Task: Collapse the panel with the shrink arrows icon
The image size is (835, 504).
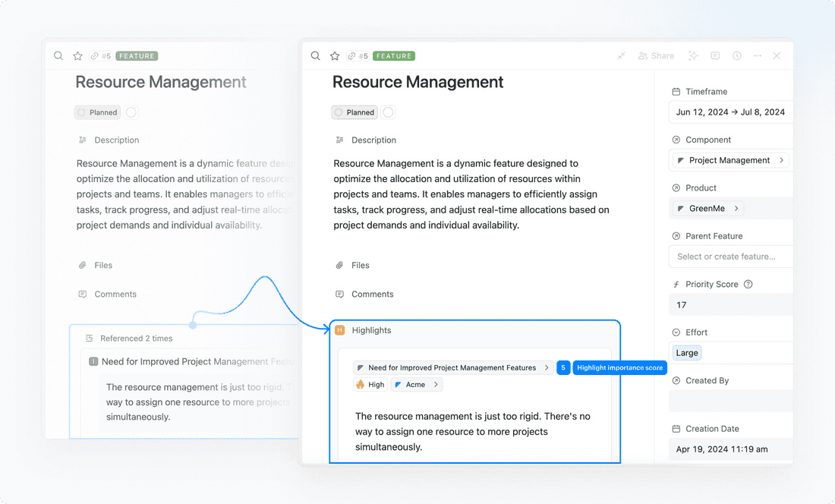Action: 621,56
